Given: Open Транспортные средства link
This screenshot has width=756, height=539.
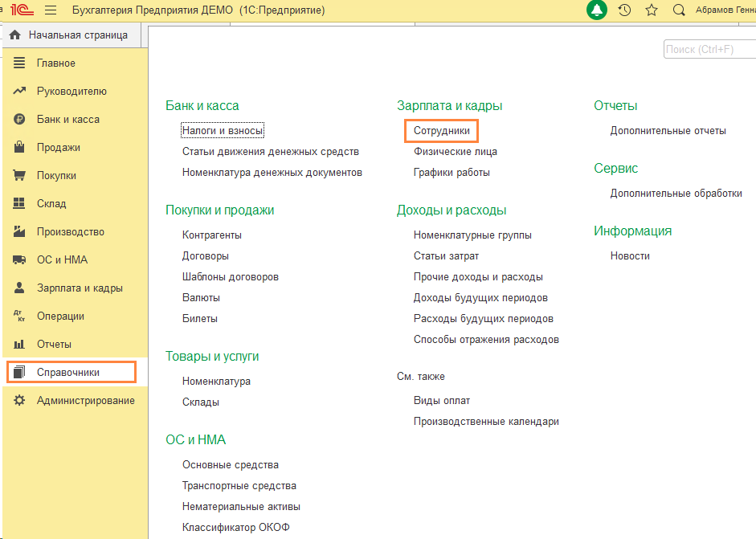Looking at the screenshot, I should pyautogui.click(x=239, y=486).
